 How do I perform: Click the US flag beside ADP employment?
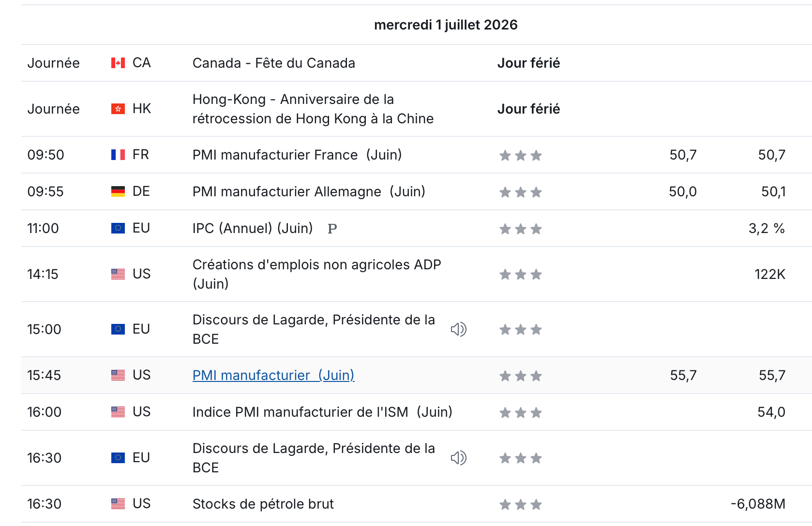click(118, 274)
